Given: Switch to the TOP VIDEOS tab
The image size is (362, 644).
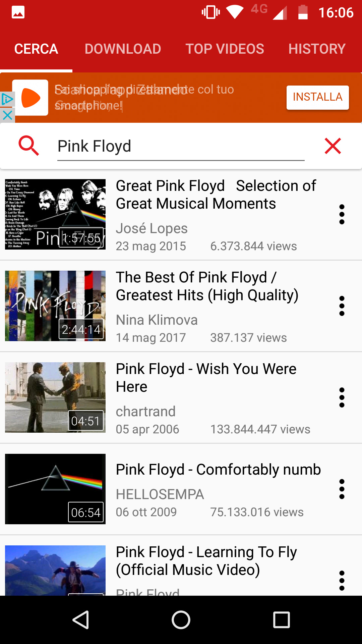Looking at the screenshot, I should click(x=225, y=49).
